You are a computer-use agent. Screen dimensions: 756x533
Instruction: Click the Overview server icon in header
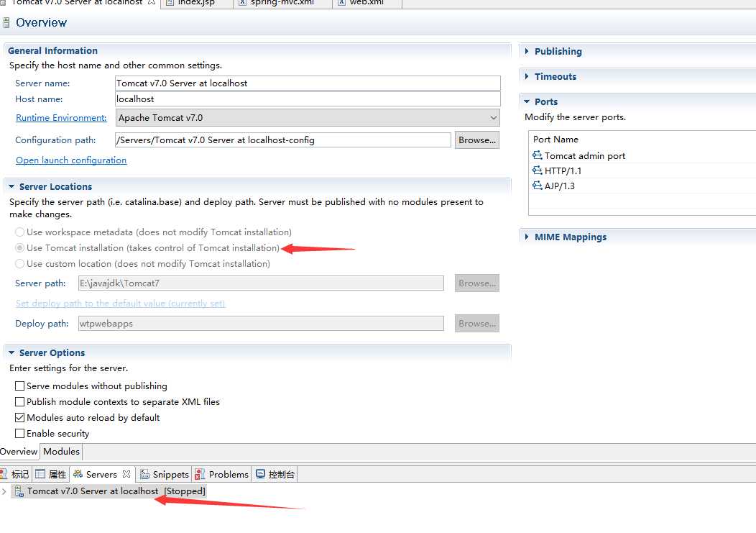(6, 22)
